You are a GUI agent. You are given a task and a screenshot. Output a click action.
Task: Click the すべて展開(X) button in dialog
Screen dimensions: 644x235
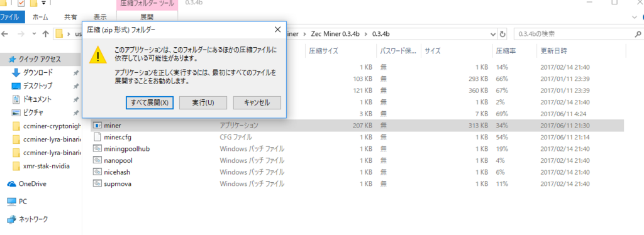click(150, 102)
